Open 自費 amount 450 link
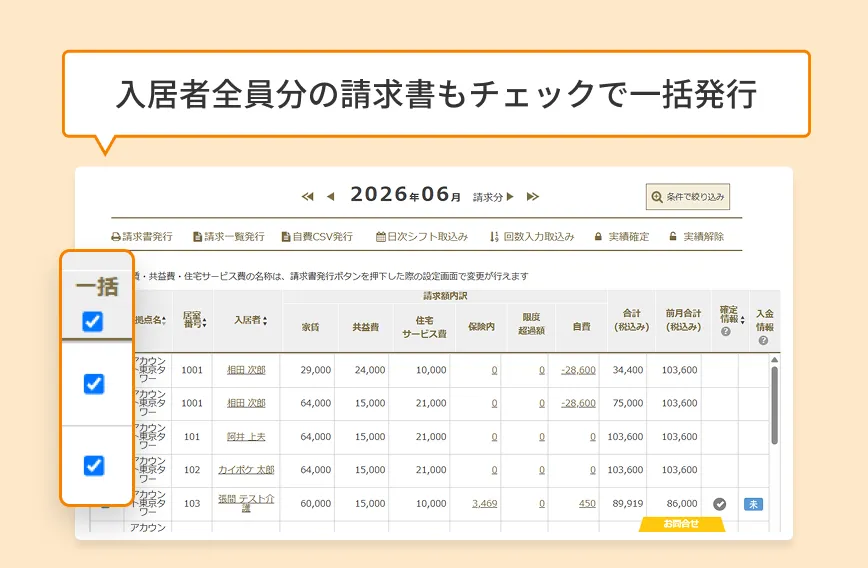This screenshot has height=568, width=868. (x=587, y=503)
